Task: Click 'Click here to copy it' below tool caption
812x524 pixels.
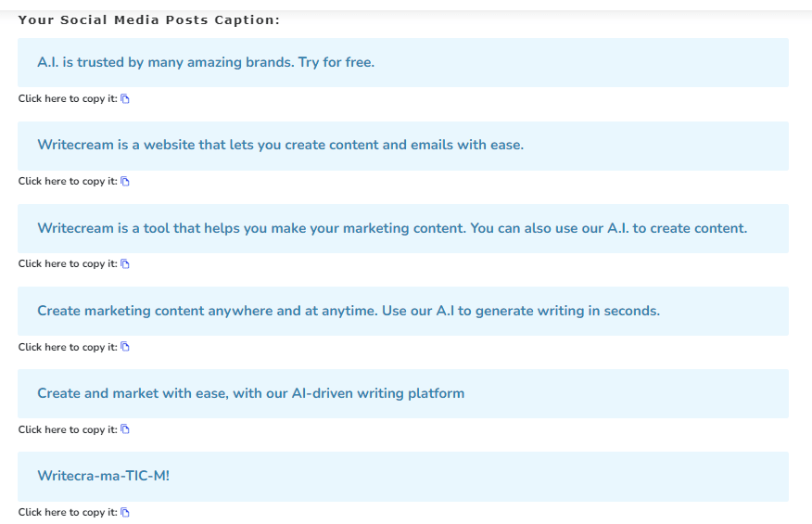Action: [68, 263]
